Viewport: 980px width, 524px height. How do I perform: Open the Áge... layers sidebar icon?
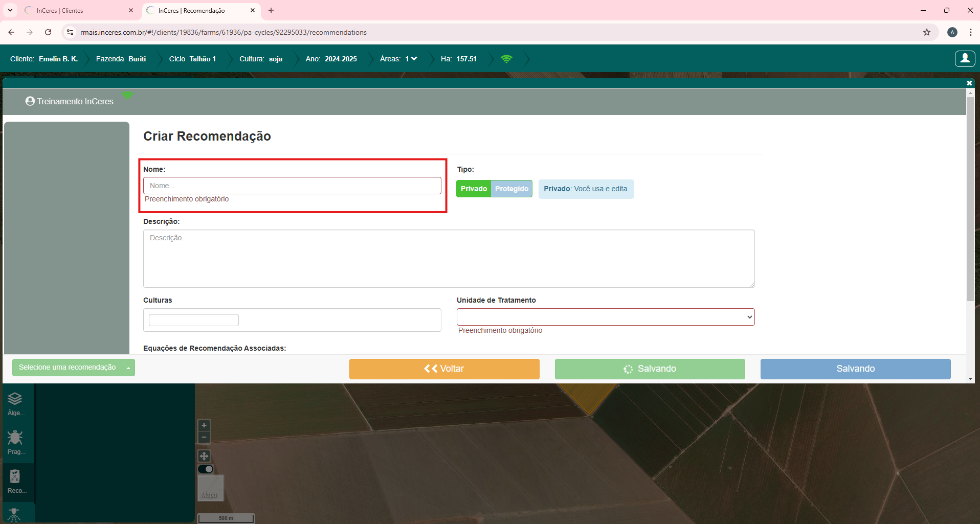point(15,404)
